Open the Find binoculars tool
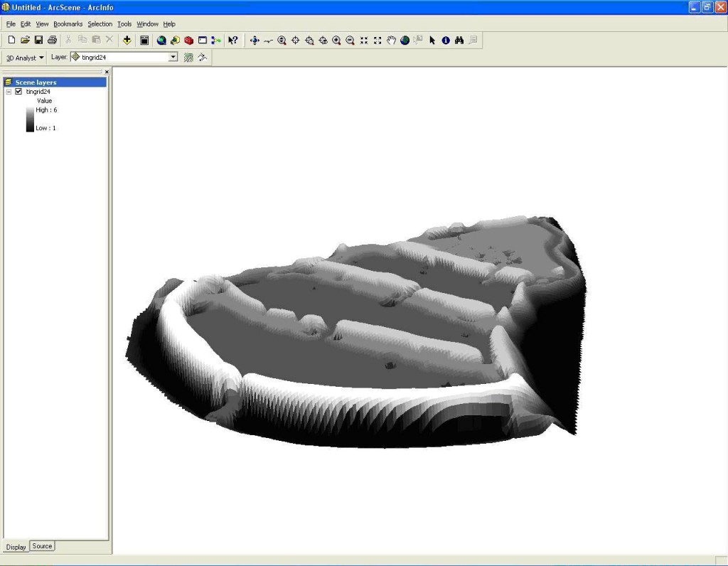 point(459,41)
